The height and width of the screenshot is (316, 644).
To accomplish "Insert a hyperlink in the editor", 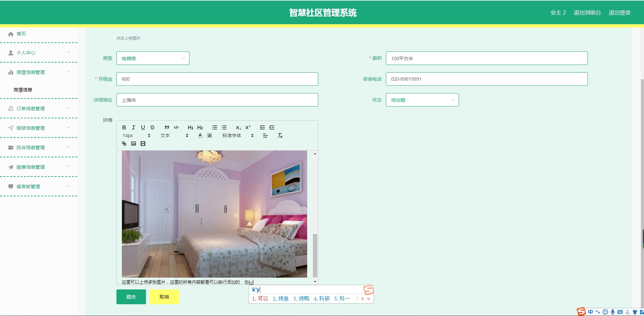I will (124, 144).
